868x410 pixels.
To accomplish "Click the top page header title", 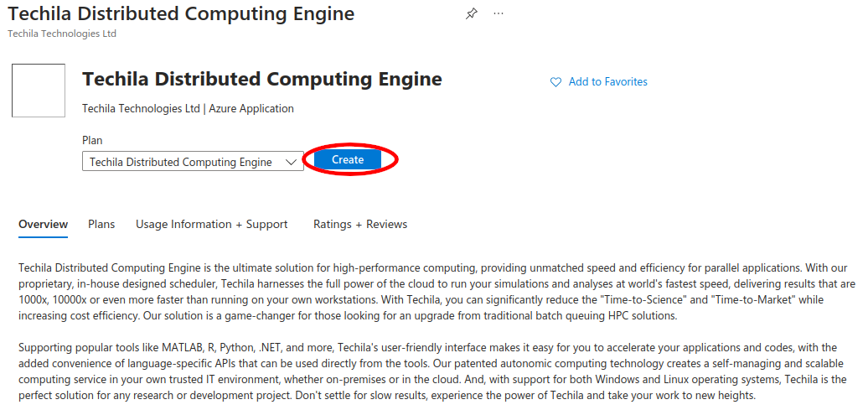I will (181, 14).
